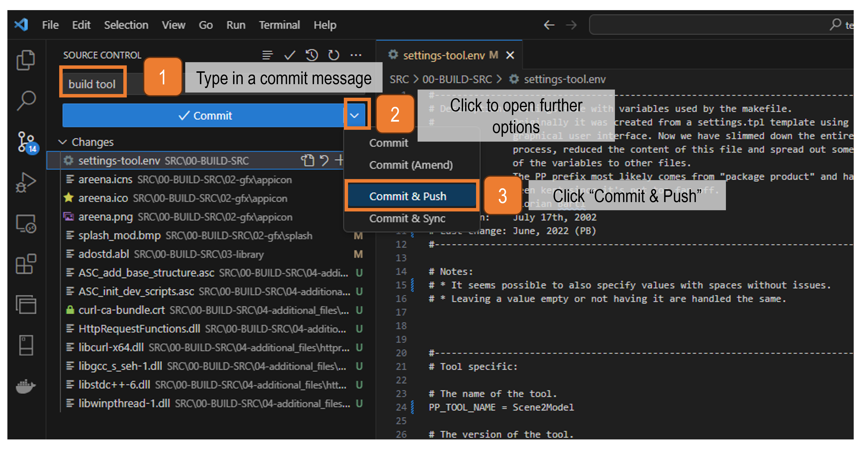Open the Extensions view
The height and width of the screenshot is (453, 868).
coord(26,264)
